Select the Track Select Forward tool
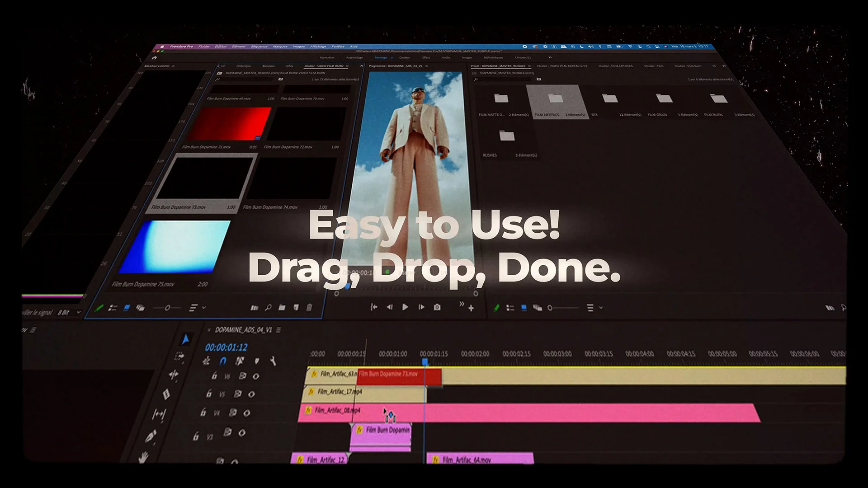 (179, 357)
